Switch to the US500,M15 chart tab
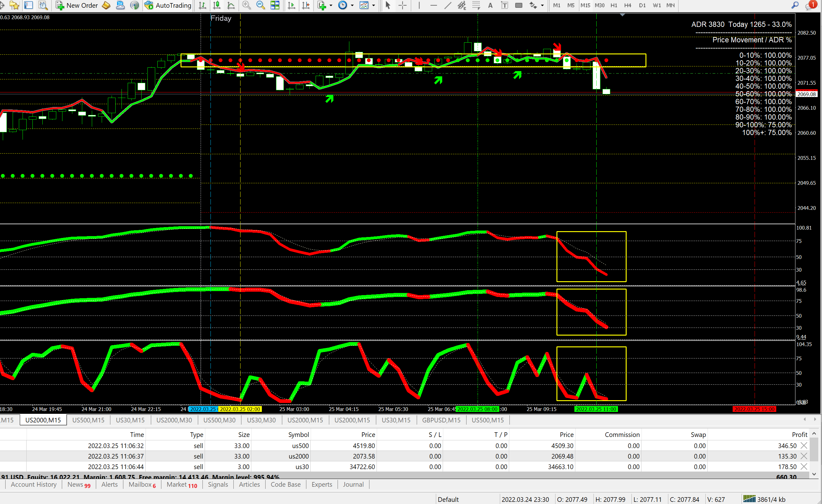 point(88,420)
